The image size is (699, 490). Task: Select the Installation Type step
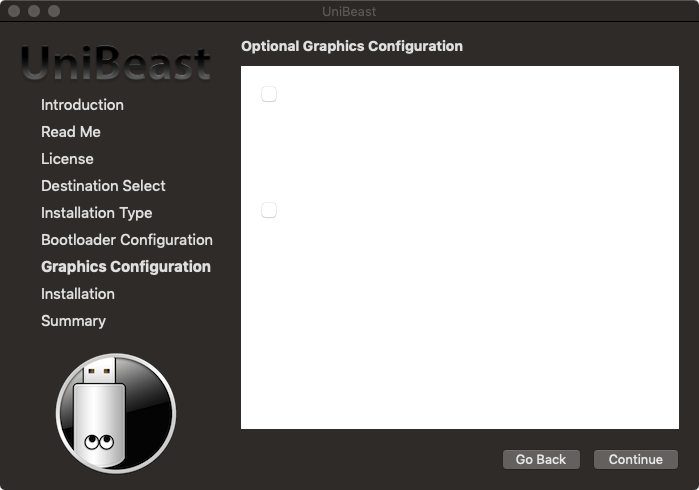tap(97, 213)
